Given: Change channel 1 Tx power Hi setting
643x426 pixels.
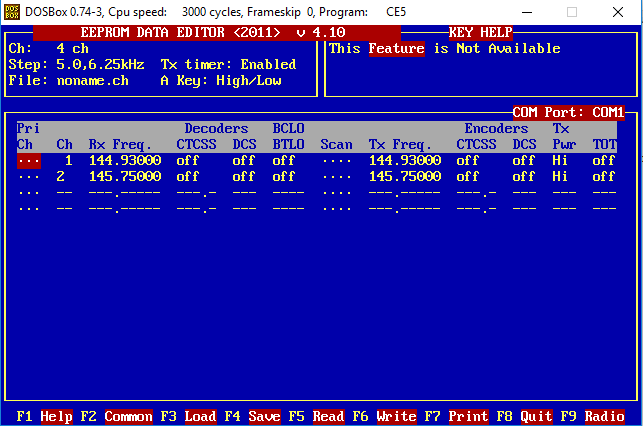Looking at the screenshot, I should coord(560,160).
